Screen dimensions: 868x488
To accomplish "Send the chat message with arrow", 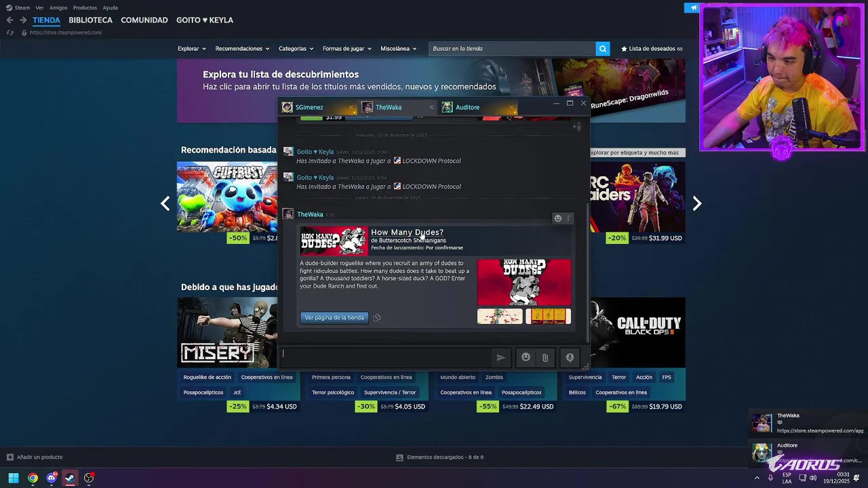I will coord(500,357).
